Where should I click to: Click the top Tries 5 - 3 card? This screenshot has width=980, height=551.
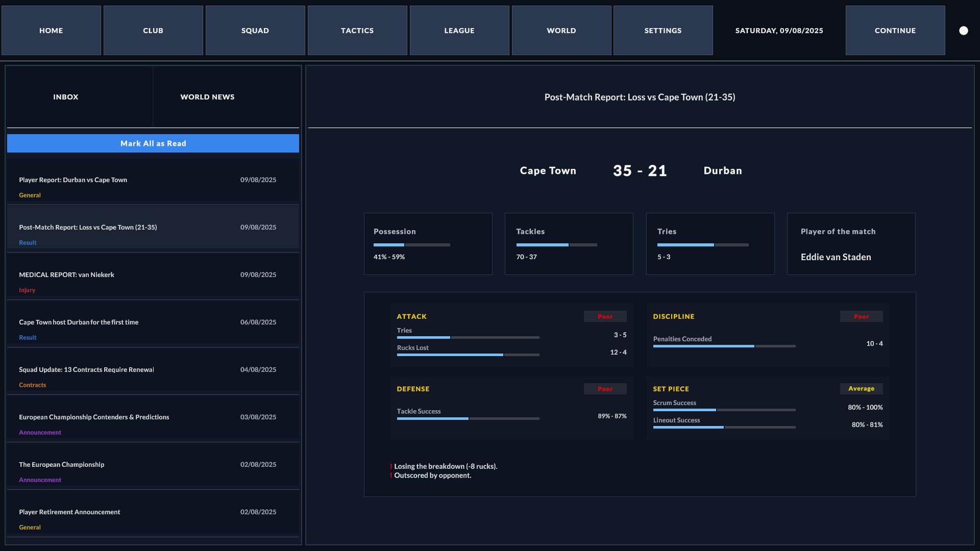pyautogui.click(x=710, y=244)
